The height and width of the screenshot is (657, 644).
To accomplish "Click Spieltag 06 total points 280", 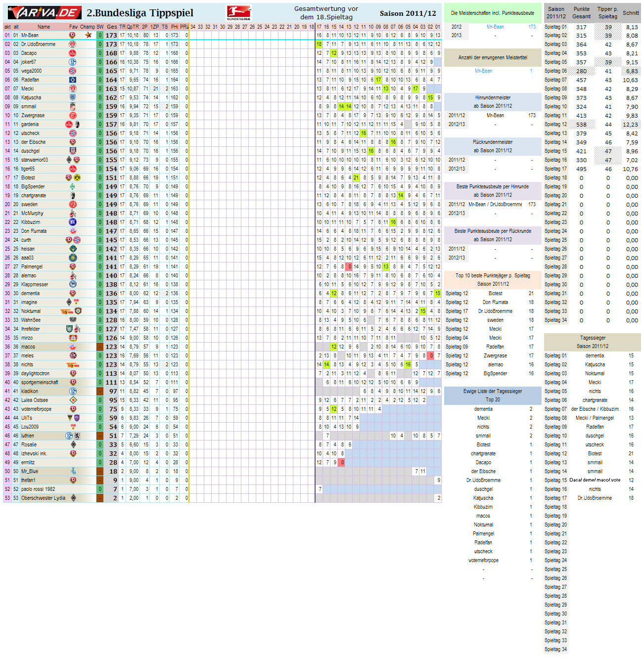I will click(581, 71).
